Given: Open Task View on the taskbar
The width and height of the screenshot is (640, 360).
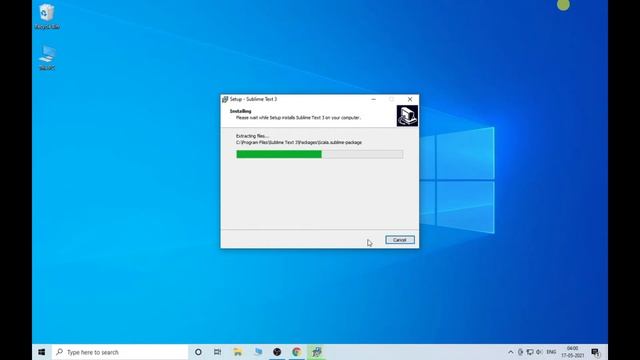Looking at the screenshot, I should click(x=218, y=352).
